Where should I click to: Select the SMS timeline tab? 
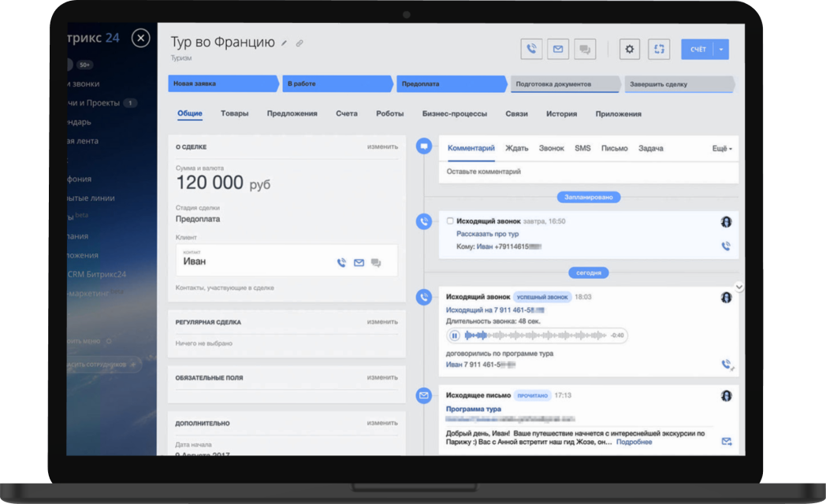tap(582, 148)
